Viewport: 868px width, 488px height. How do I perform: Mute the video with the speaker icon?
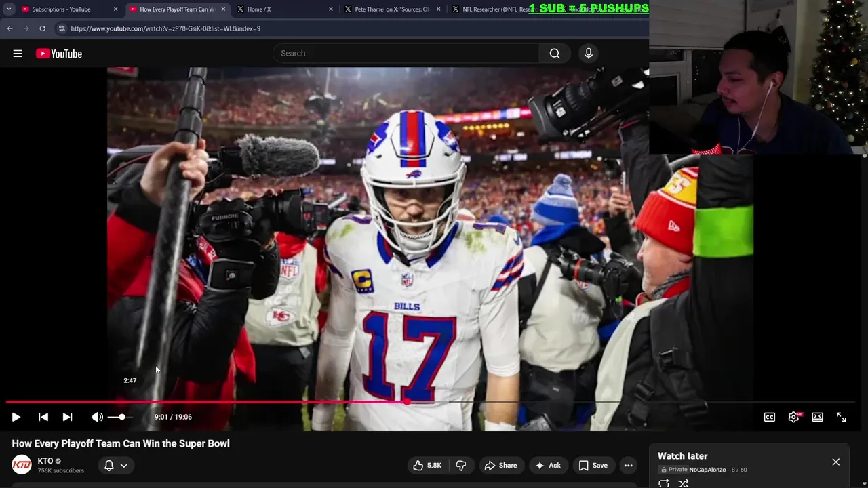[x=98, y=417]
